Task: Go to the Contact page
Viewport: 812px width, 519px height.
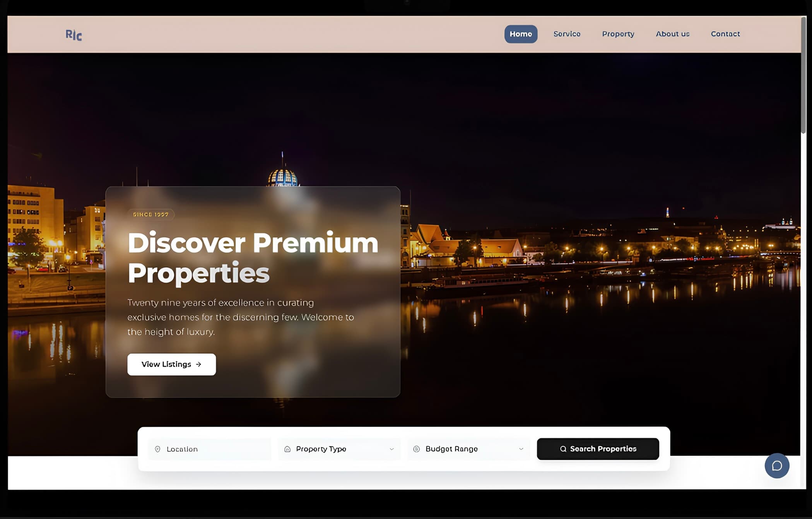Action: (x=725, y=34)
